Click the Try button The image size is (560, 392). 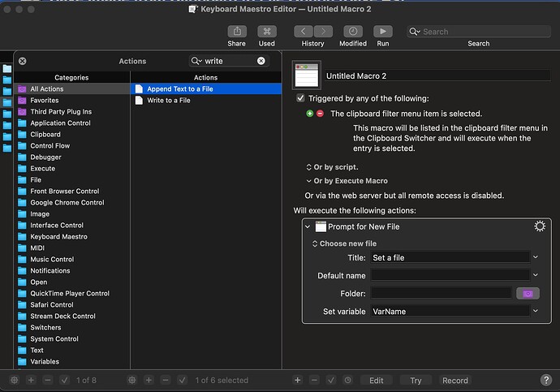pos(416,380)
